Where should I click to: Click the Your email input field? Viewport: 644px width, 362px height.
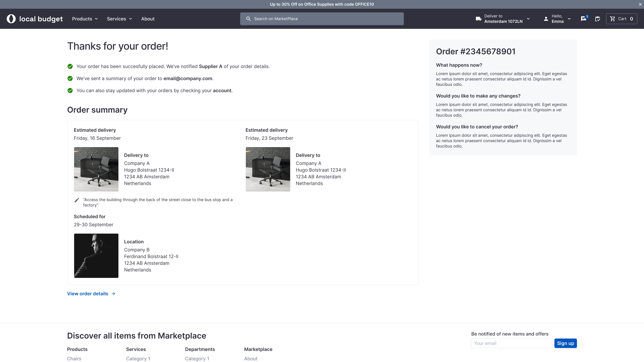(x=511, y=343)
